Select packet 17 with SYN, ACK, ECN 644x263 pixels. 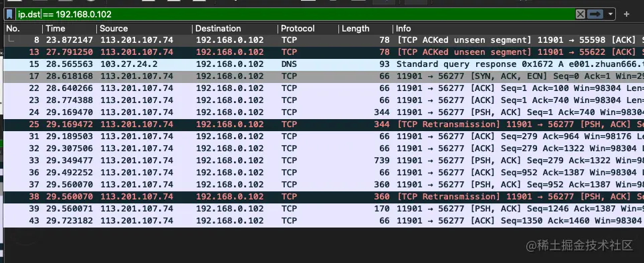tap(324, 76)
